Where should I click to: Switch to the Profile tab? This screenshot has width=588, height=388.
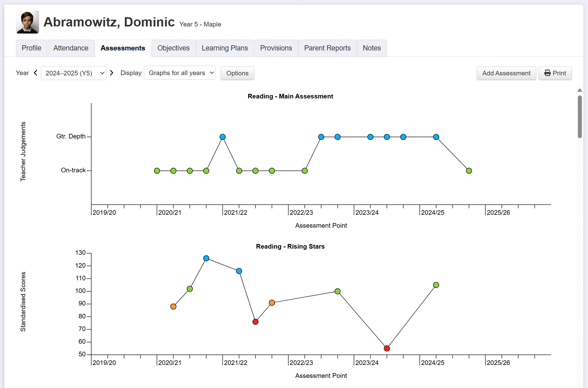click(x=31, y=48)
